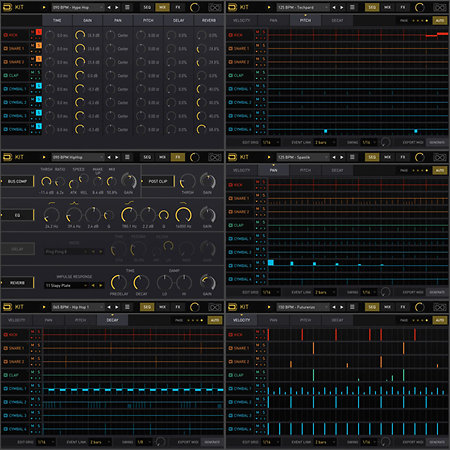Click the play arrow in the mixer panel header
450x450 pixels.
tap(44, 7)
